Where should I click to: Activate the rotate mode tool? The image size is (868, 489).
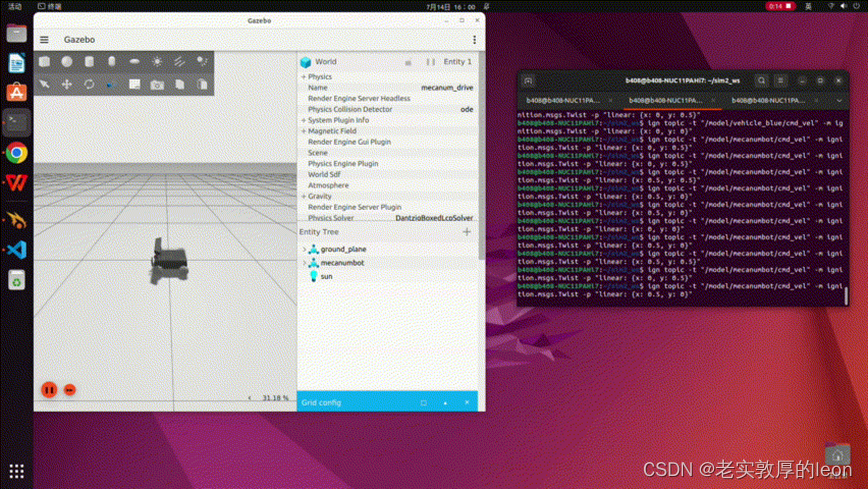(x=89, y=84)
